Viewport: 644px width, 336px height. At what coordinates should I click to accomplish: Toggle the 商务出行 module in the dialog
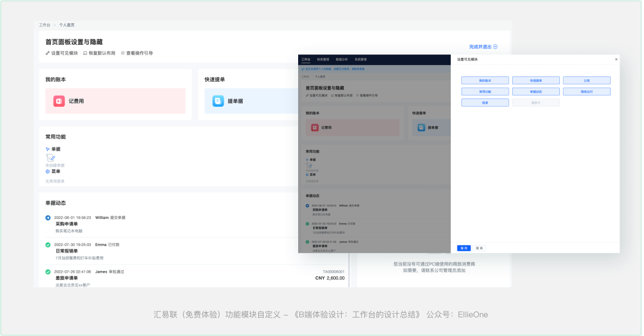point(587,92)
